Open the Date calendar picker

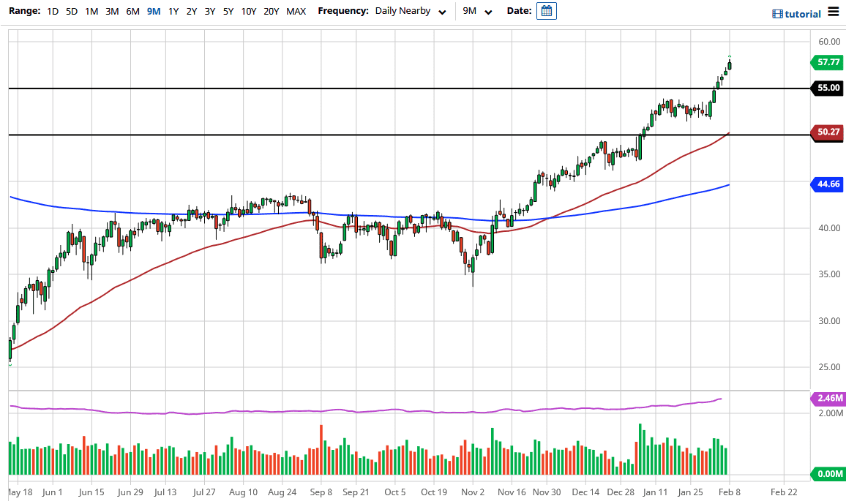click(546, 12)
